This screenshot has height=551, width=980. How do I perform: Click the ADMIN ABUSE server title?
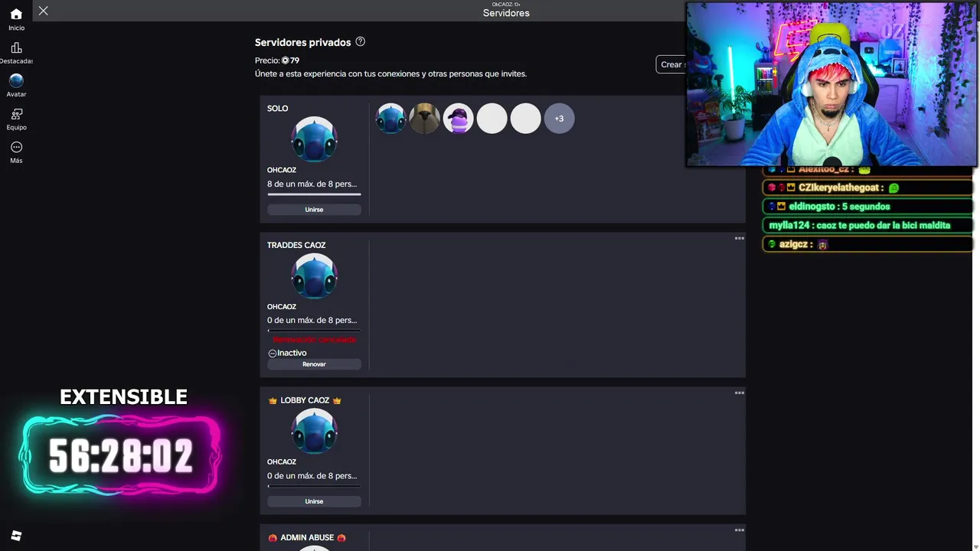pyautogui.click(x=307, y=538)
